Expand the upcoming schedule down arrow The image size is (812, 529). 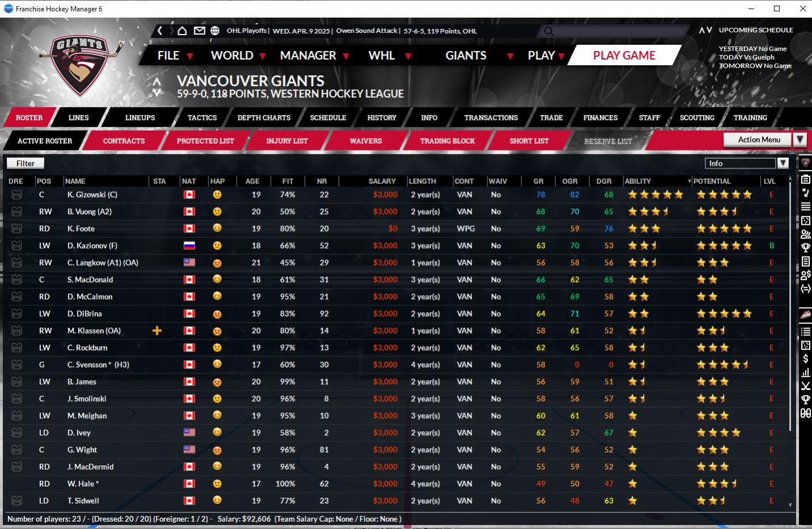(709, 30)
